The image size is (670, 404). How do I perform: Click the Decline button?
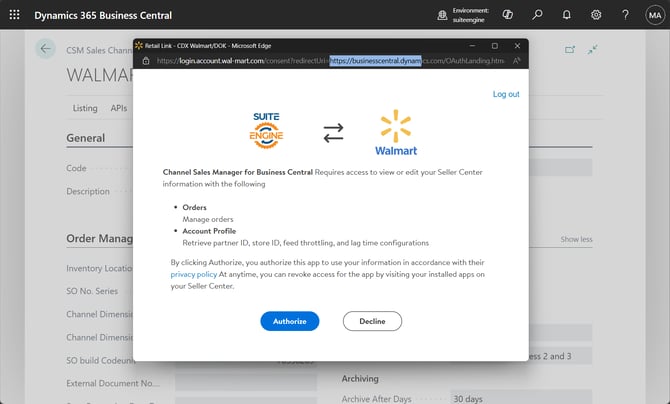372,321
